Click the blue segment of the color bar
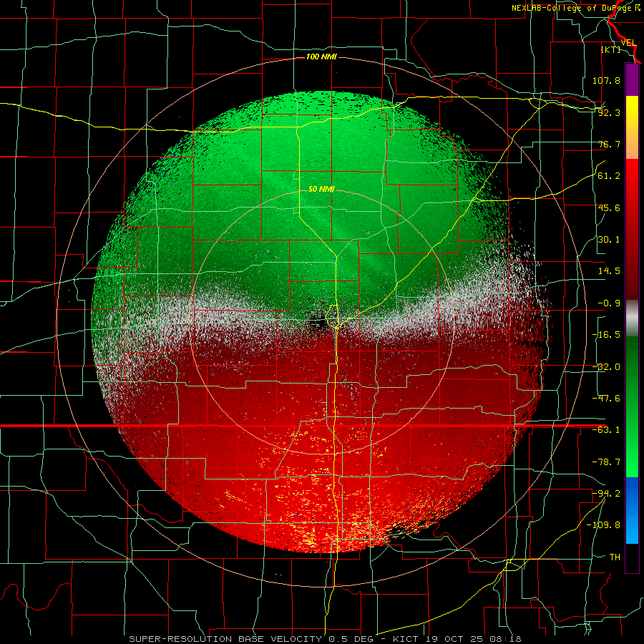The image size is (644, 644). (x=632, y=510)
